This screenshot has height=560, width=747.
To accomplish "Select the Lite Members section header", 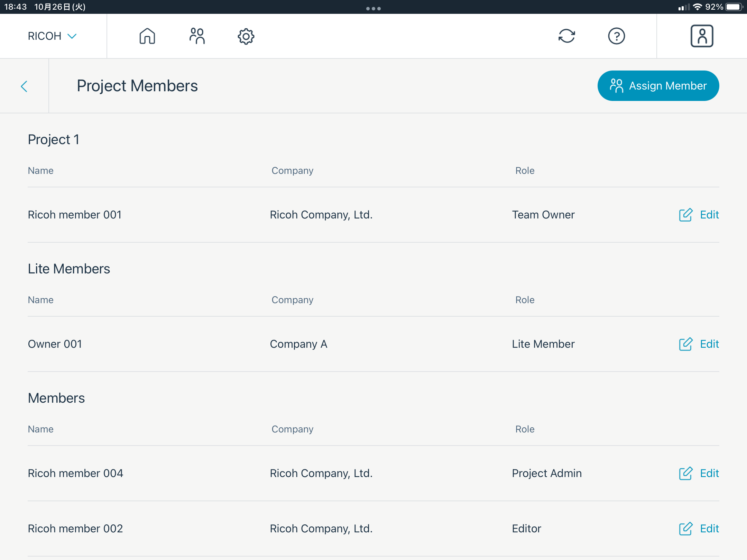I will click(69, 269).
